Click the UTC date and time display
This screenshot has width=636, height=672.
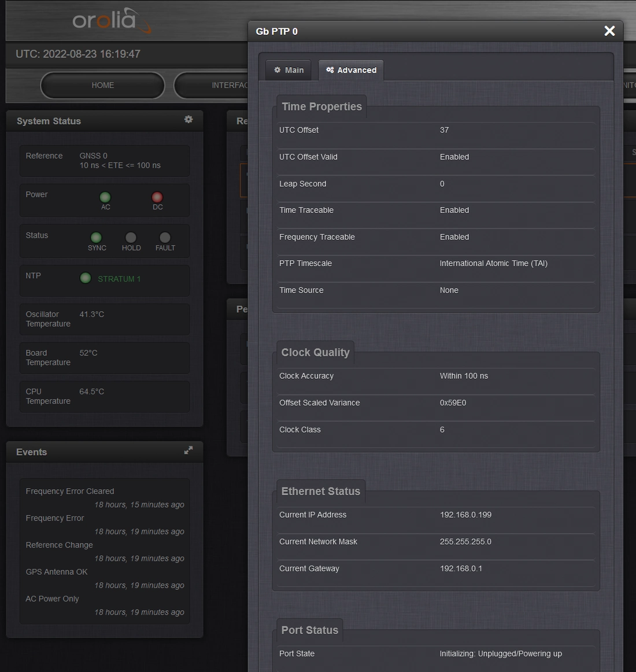pyautogui.click(x=78, y=54)
